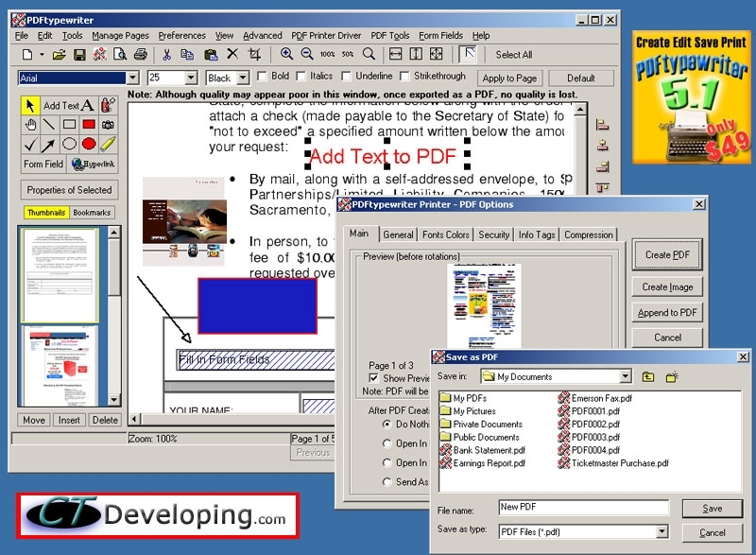The image size is (756, 555).
Task: Open the Form Fields menu
Action: point(440,35)
